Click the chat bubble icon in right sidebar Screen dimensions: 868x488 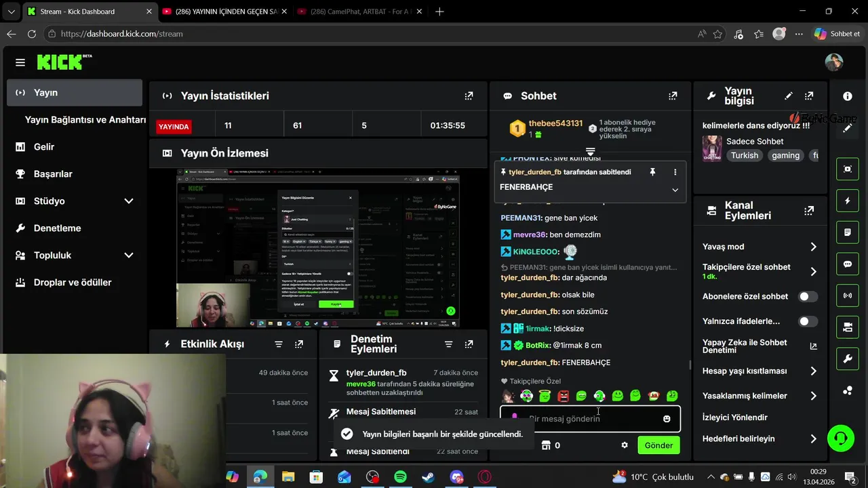click(848, 264)
